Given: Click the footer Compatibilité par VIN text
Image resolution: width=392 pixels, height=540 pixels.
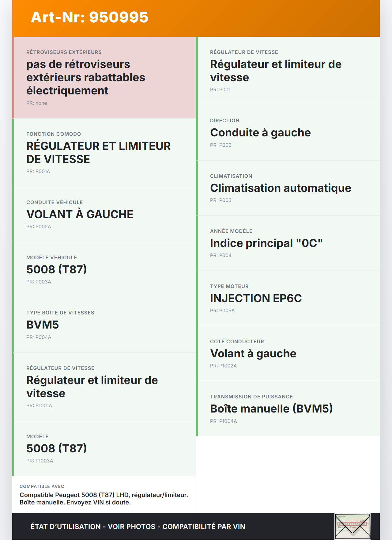Looking at the screenshot, I should (x=204, y=527).
